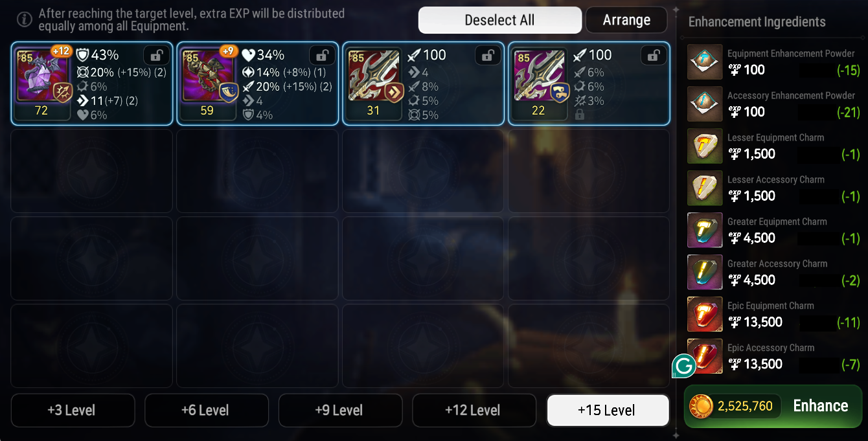This screenshot has width=868, height=441.
Task: Set target to +15 Level
Action: (x=608, y=411)
